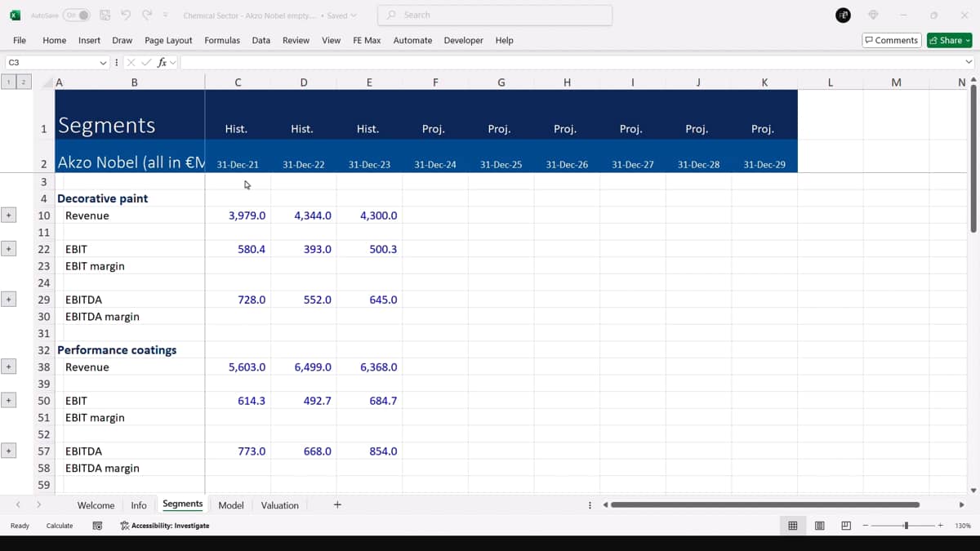This screenshot has width=980, height=551.
Task: Click the formula bar Enter checkmark icon
Action: pyautogui.click(x=147, y=62)
